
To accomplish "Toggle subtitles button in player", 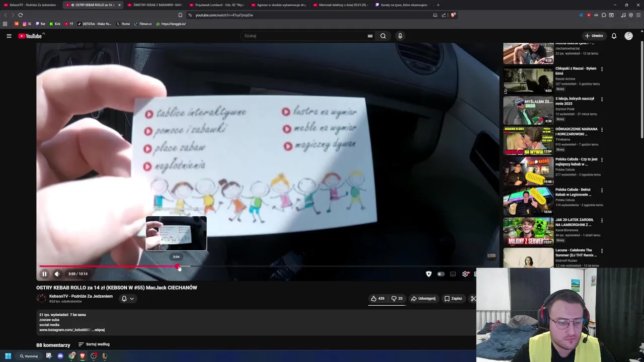I will pyautogui.click(x=453, y=274).
